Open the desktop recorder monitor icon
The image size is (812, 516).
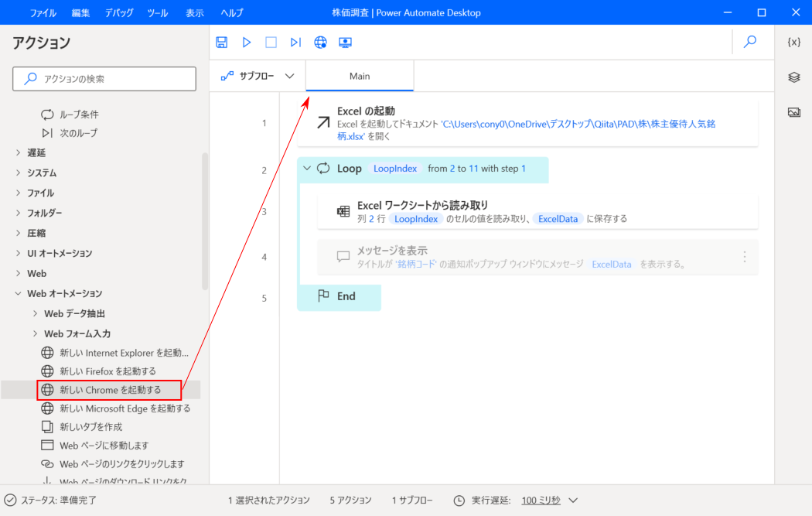pyautogui.click(x=346, y=43)
